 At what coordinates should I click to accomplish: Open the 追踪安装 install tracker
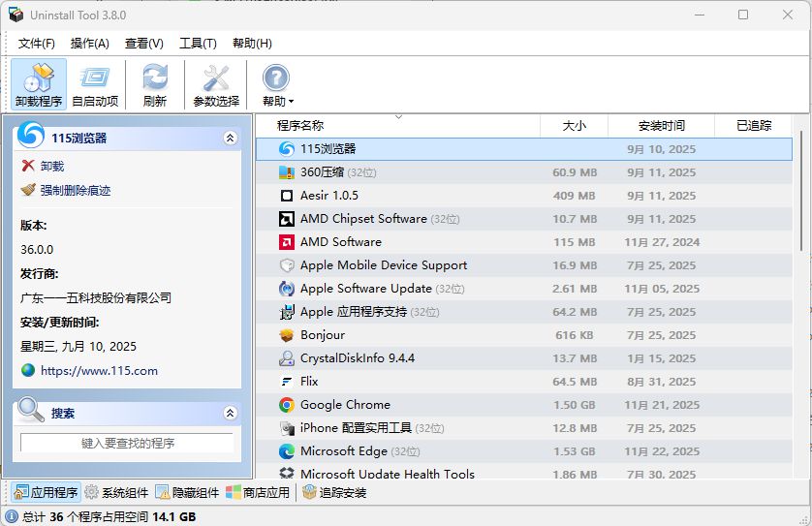tap(334, 492)
